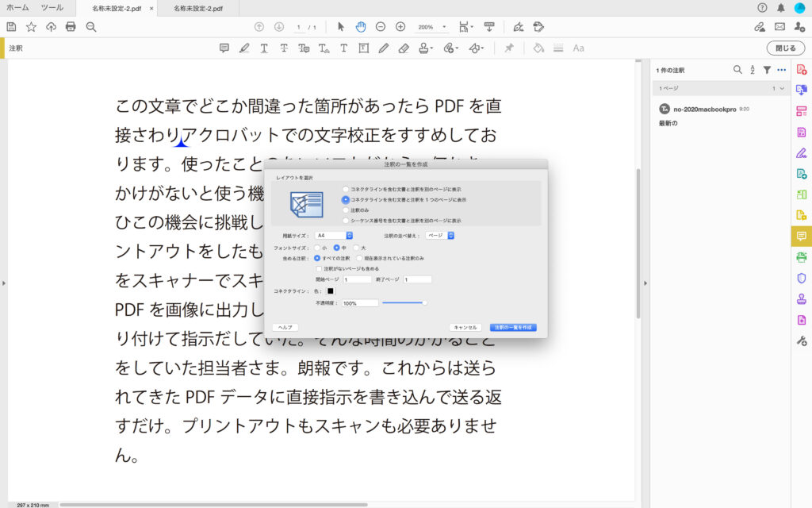The width and height of the screenshot is (812, 508).
Task: Zoom out with the minus circle icon
Action: [x=381, y=27]
